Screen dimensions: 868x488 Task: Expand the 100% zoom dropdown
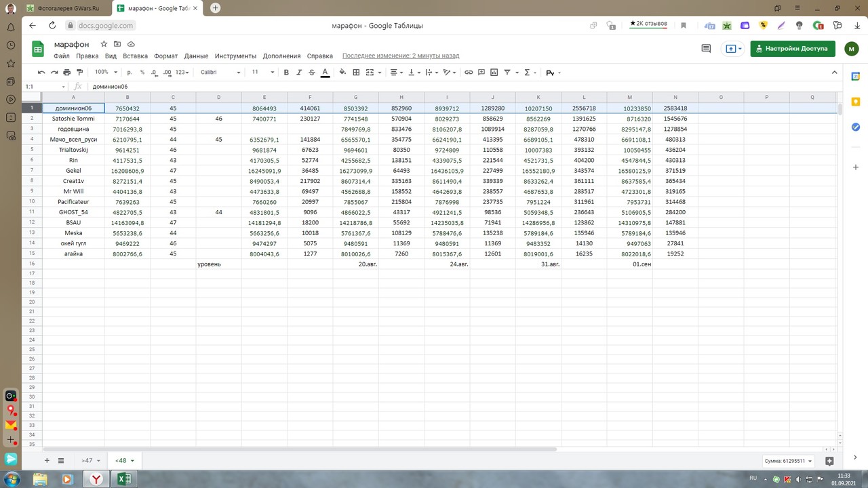[106, 72]
